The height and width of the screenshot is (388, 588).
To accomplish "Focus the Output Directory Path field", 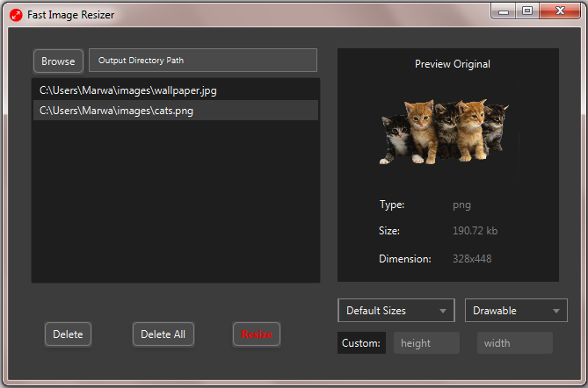I will click(x=203, y=60).
